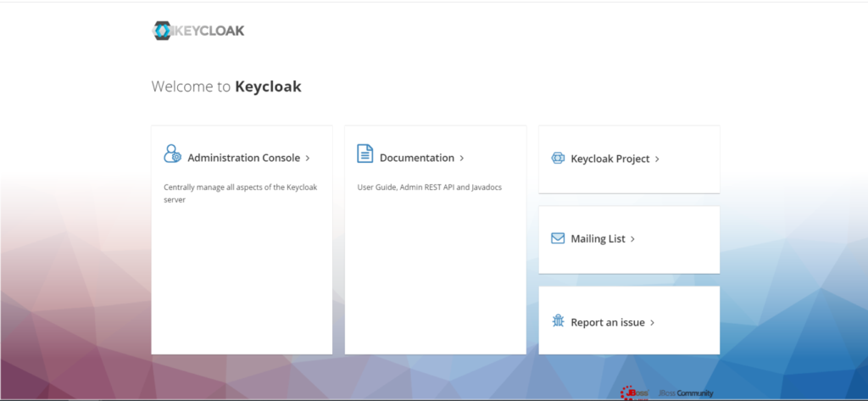Screen dimensions: 868x401
Task: Open the Administration Console link
Action: pos(243,158)
